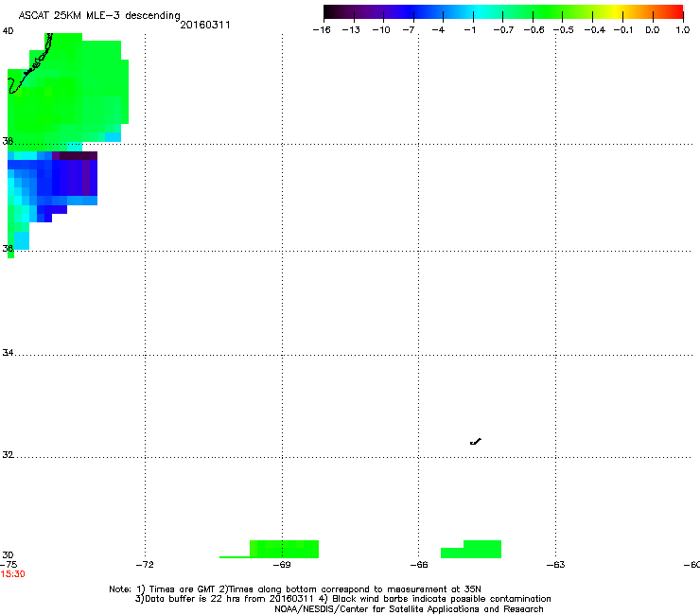Click the dark purple end of the color scale

point(333,12)
